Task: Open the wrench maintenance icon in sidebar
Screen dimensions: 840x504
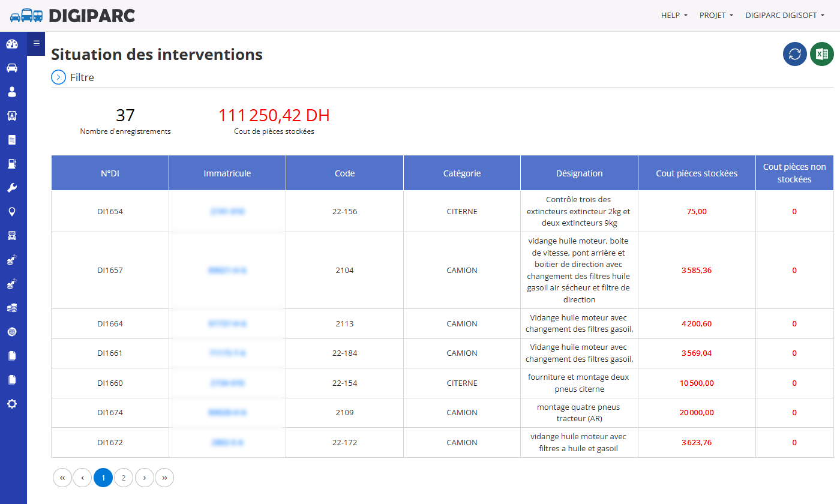Action: (12, 188)
